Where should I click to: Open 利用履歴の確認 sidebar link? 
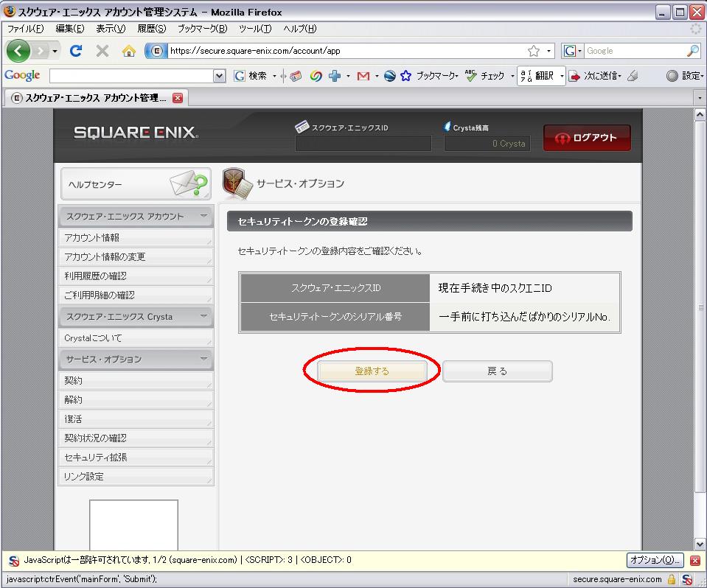(136, 276)
